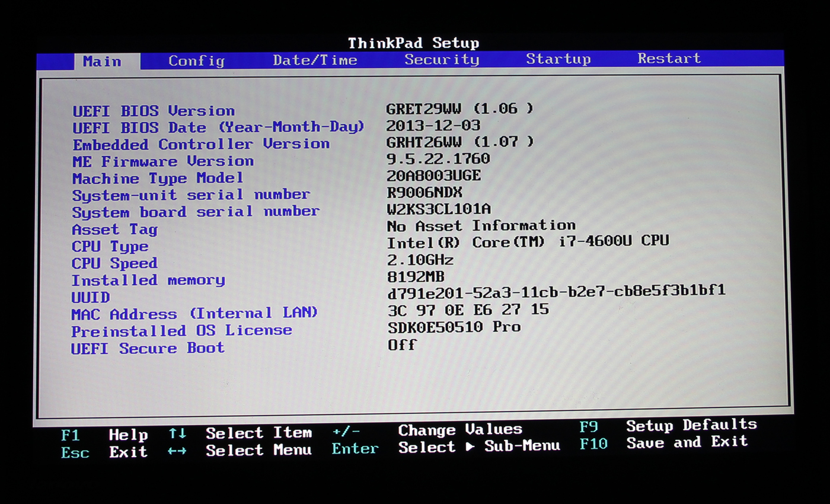Screen dimensions: 830x504
Task: Click the left-right arrows key hint
Action: click(177, 451)
